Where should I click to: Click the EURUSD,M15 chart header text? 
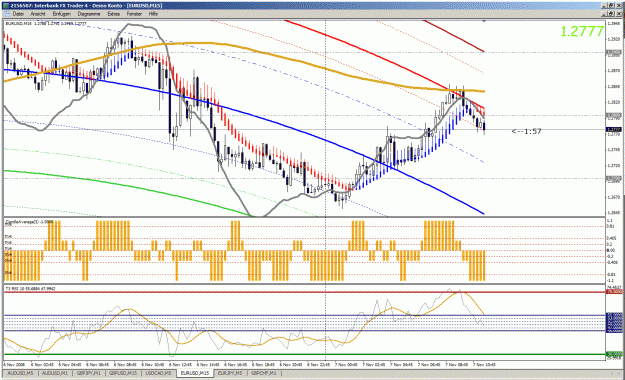(x=46, y=24)
